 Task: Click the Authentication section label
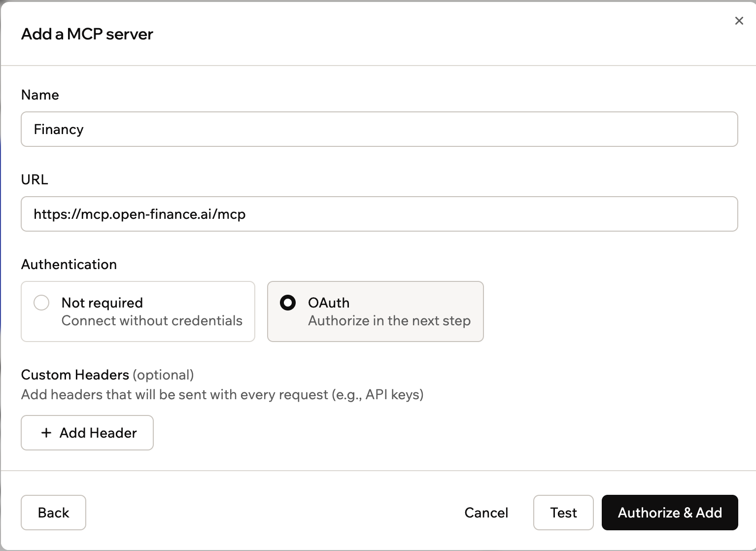click(x=69, y=264)
